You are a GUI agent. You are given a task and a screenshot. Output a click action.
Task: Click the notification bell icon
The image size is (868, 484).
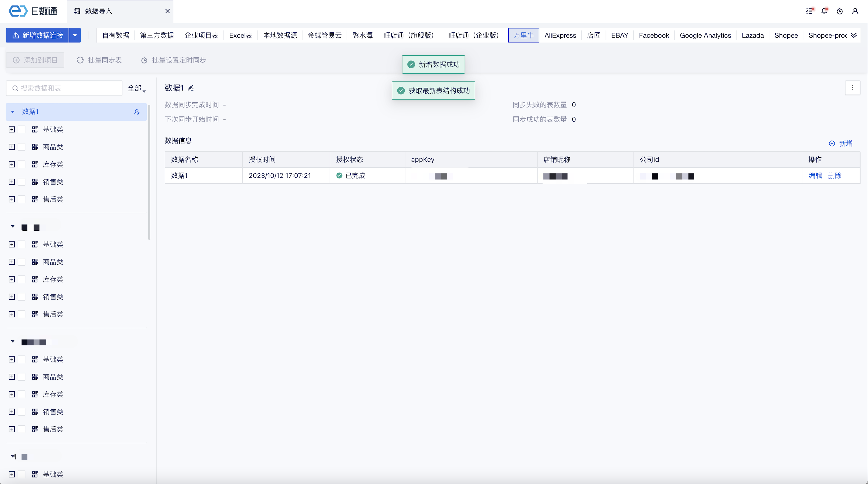click(x=824, y=11)
